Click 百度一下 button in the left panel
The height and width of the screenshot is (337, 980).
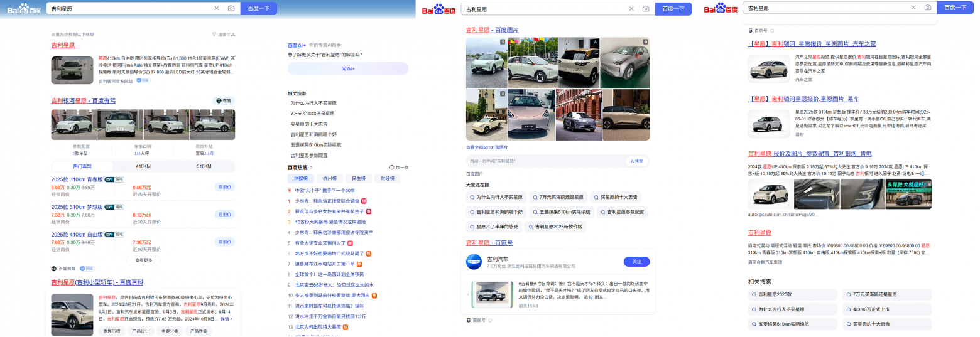tap(258, 8)
